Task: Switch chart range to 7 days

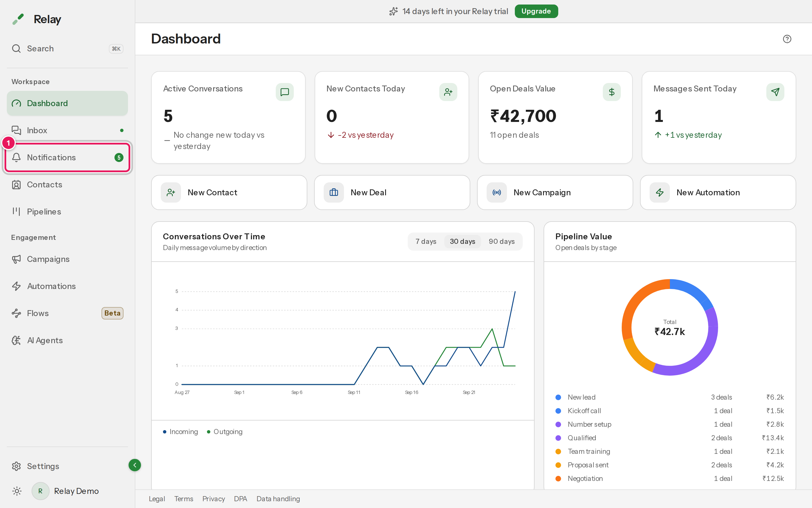Action: 426,242
